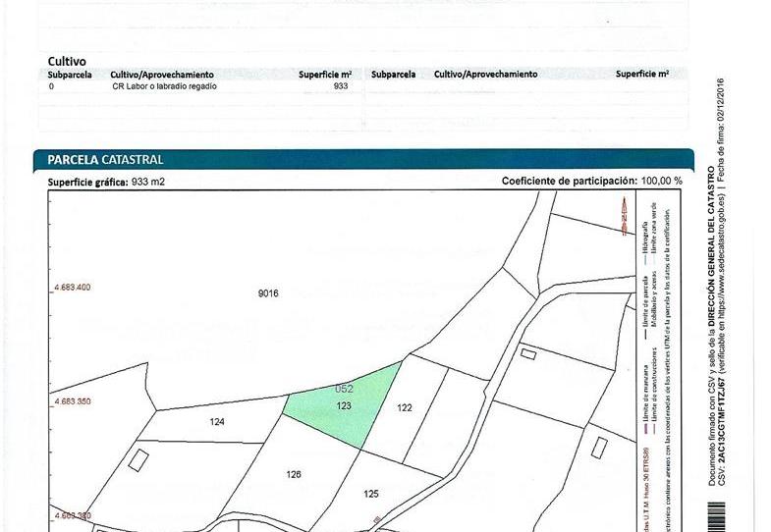Click the Cultivo section heading

[x=67, y=61]
